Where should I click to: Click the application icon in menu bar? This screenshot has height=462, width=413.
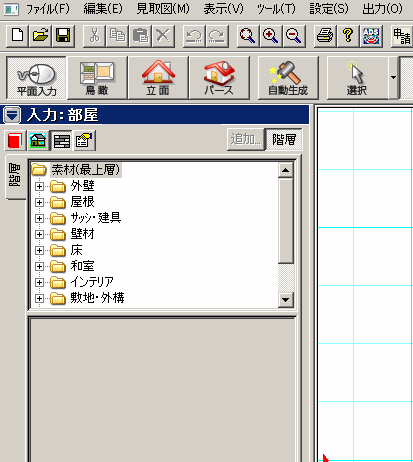point(11,9)
